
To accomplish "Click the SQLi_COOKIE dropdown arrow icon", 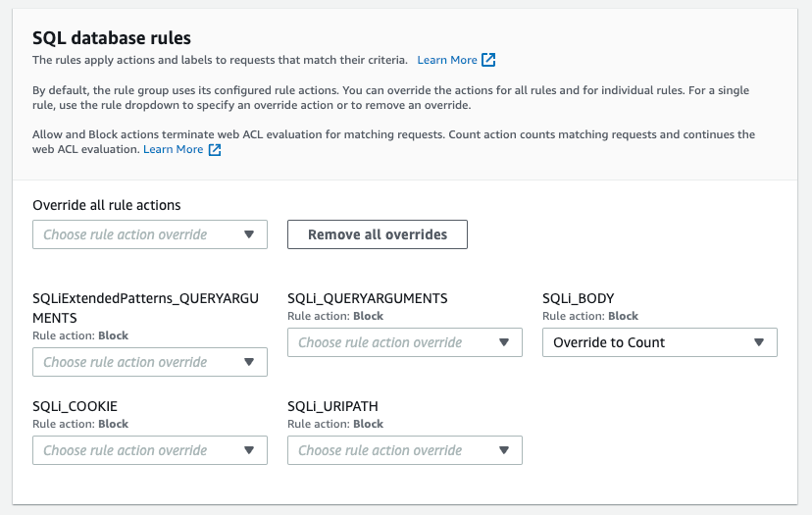I will click(249, 450).
